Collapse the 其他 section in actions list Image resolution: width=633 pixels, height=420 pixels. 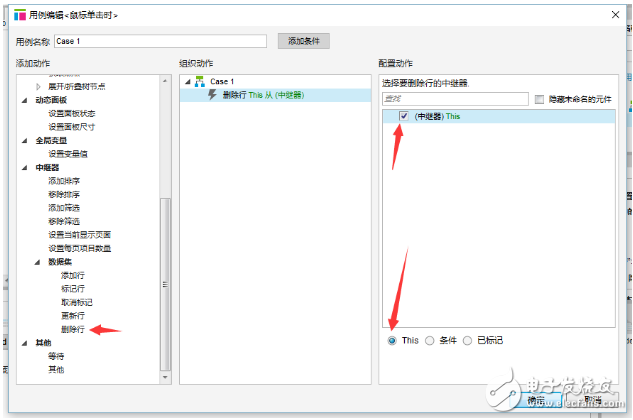[x=26, y=342]
